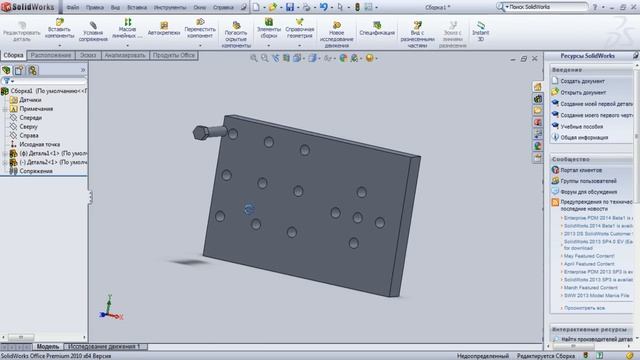Screen dimensions: 640x360
Task: Open FeatureManager design tree tab icon
Action: click(6, 71)
